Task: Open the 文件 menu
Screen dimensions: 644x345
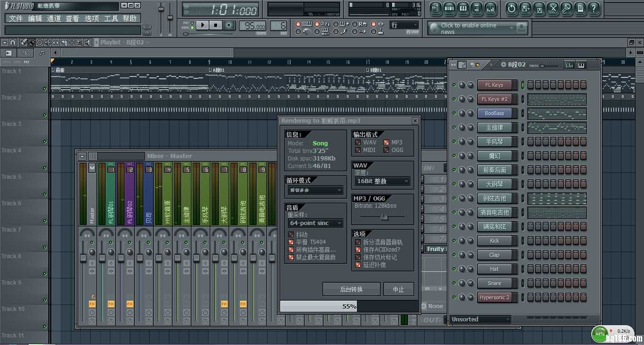Action: click(16, 18)
